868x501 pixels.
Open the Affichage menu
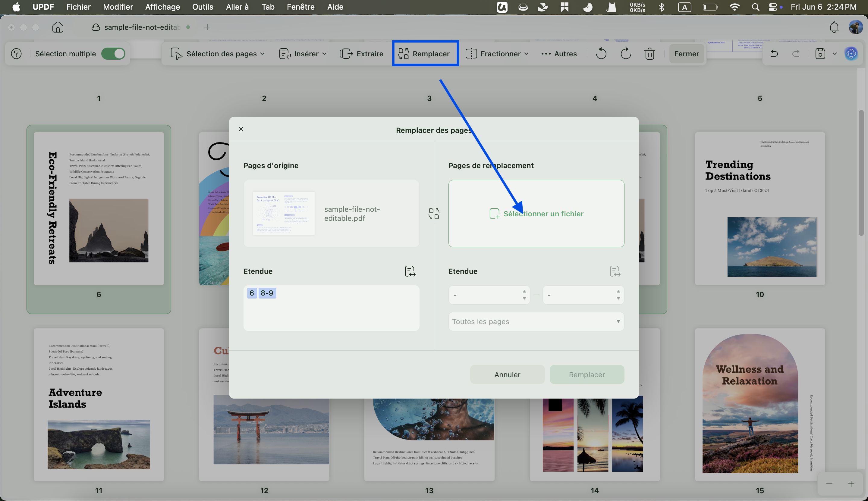click(x=162, y=7)
